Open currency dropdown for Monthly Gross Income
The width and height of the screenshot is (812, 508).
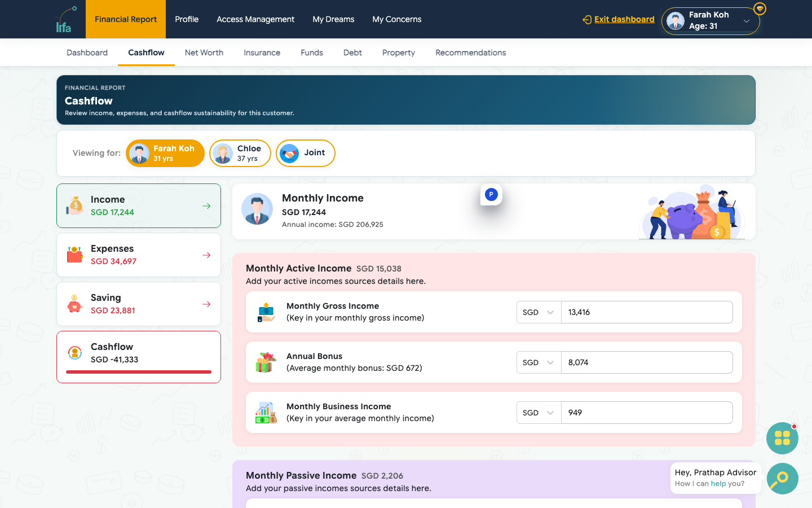(x=539, y=312)
